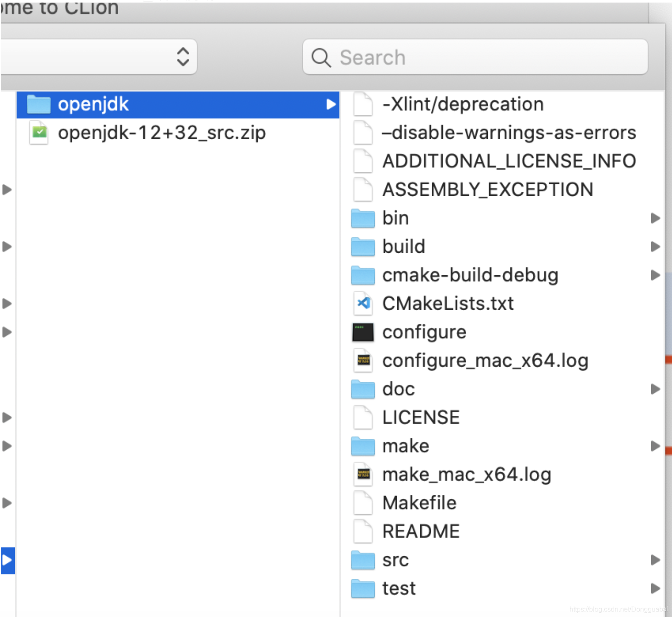The width and height of the screenshot is (672, 617).
Task: Click the highlighted blue arrow in left column
Action: click(x=7, y=560)
